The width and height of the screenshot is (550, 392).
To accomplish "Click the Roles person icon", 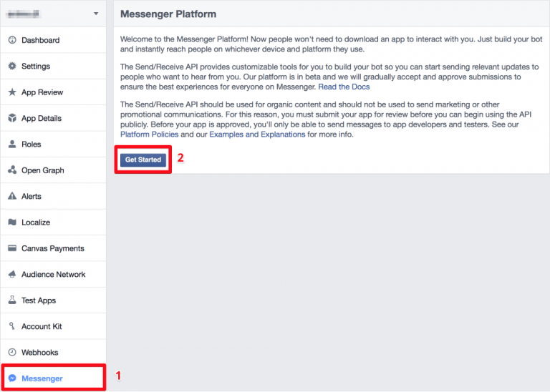I will tap(12, 144).
